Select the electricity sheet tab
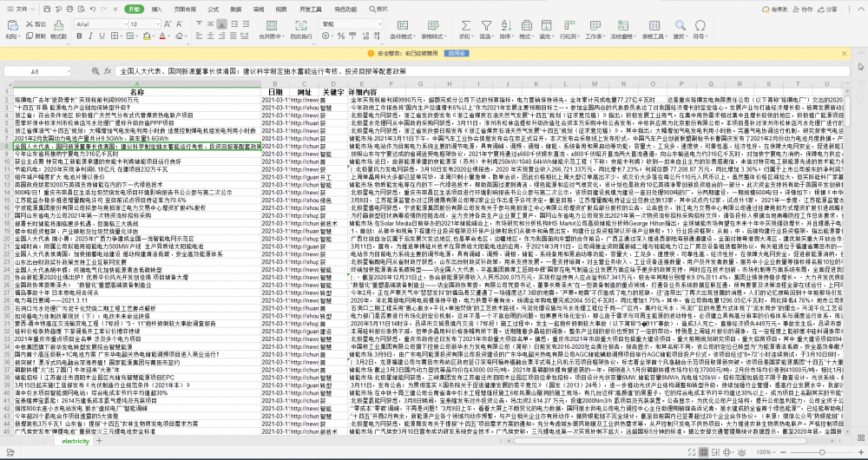868x460 pixels. point(76,441)
